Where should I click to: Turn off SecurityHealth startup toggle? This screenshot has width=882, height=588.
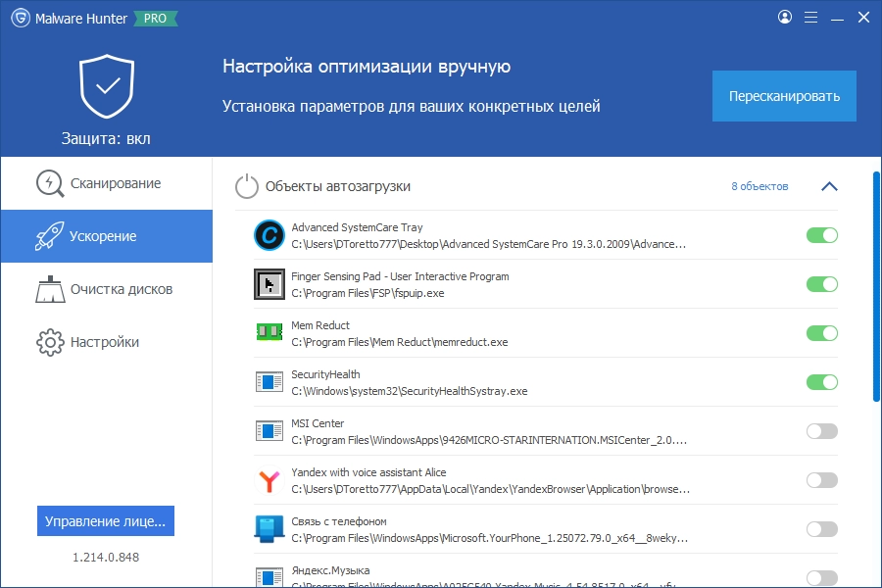822,382
